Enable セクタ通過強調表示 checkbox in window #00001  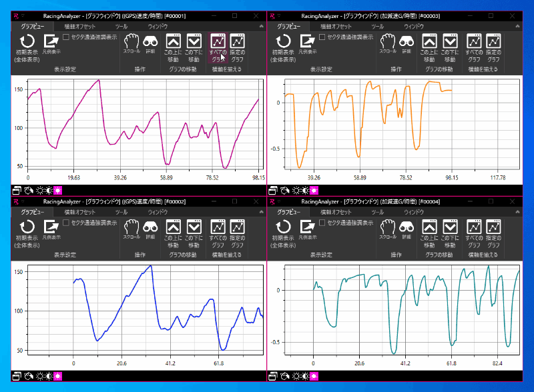(66, 37)
